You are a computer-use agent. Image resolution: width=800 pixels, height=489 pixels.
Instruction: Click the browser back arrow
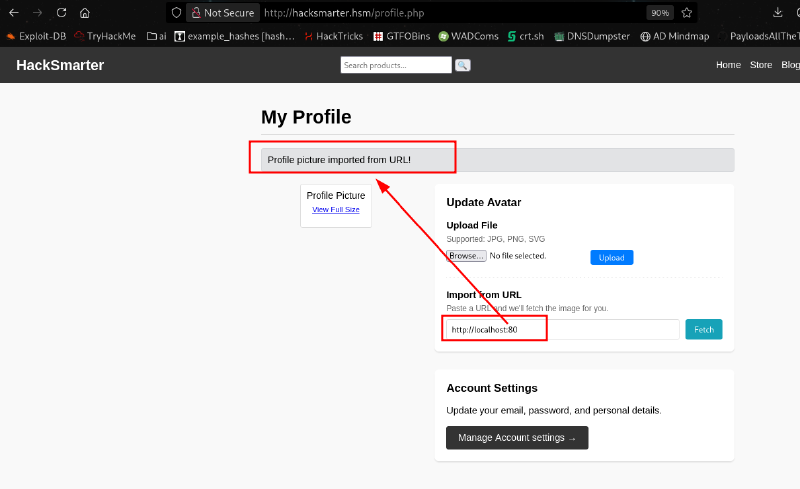(14, 13)
